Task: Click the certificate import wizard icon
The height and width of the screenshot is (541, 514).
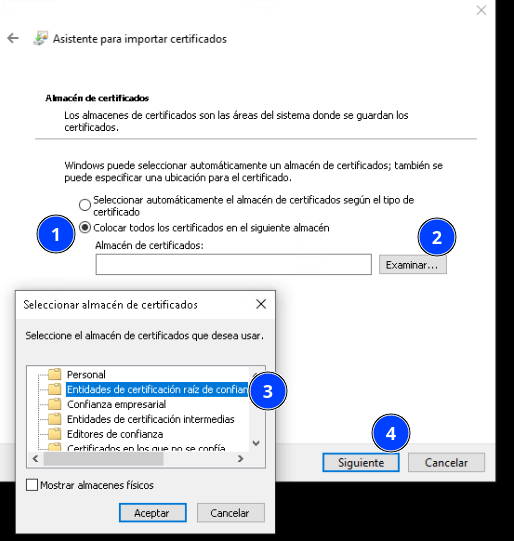Action: pos(40,38)
